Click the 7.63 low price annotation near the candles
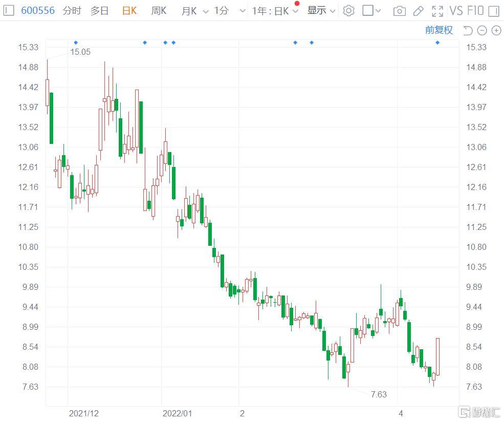The height and width of the screenshot is (422, 504). [379, 394]
